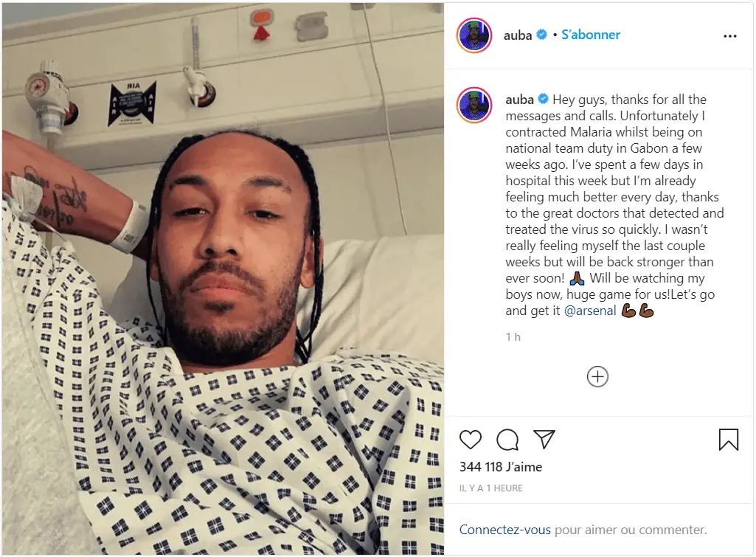Image resolution: width=756 pixels, height=557 pixels.
Task: Open the hospital selfie photo
Action: (x=223, y=279)
